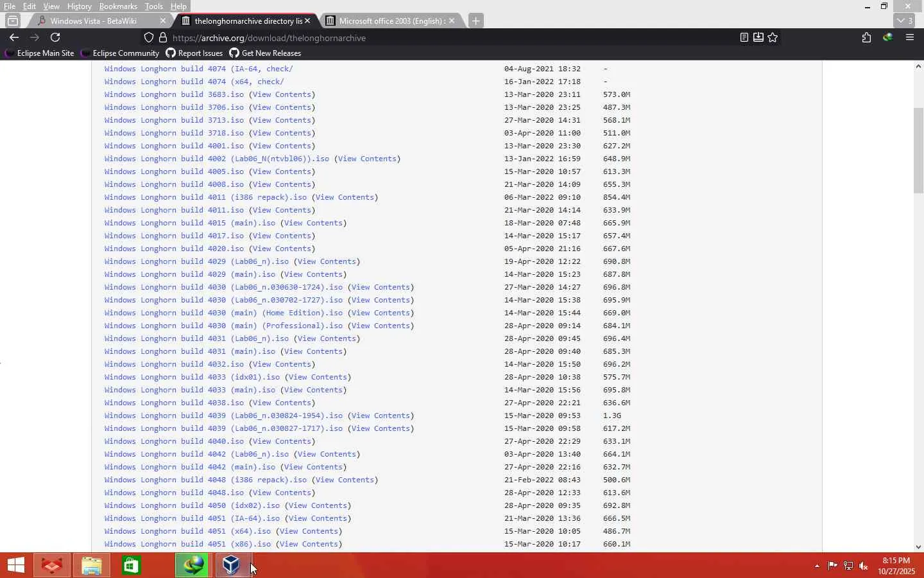
Task: Open the browser hamburger application menu
Action: point(910,38)
